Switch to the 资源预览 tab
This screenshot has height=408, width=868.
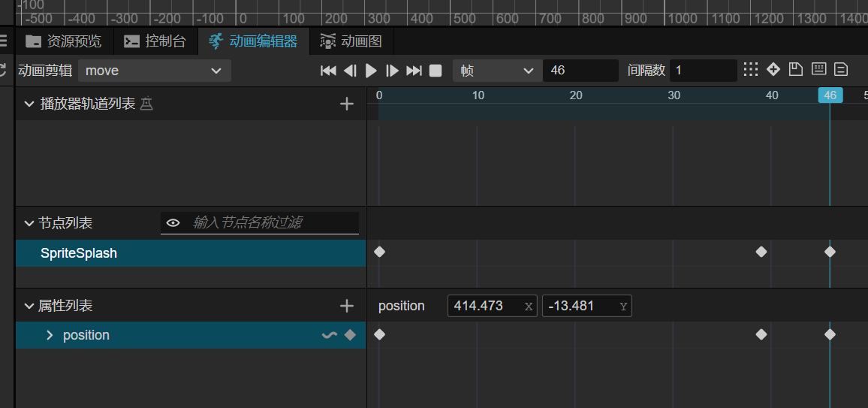pos(64,41)
